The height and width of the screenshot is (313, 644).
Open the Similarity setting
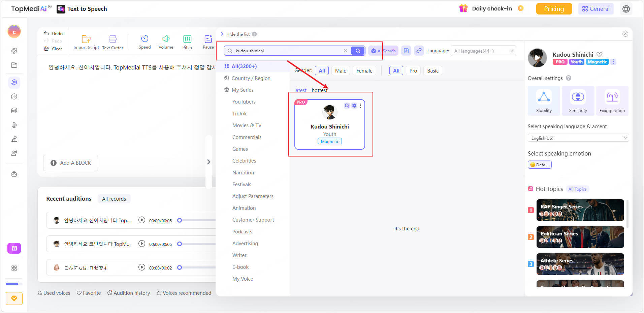coord(578,101)
